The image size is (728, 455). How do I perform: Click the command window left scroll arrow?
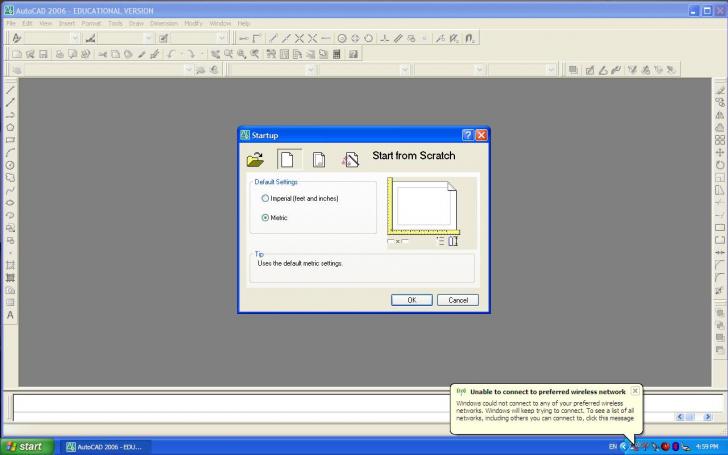click(x=680, y=417)
